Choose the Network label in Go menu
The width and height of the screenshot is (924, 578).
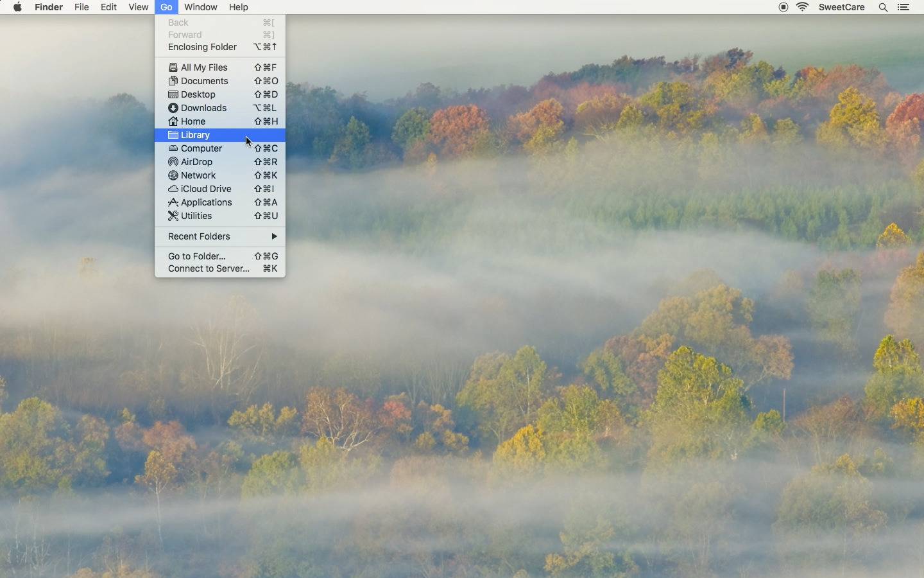pos(198,175)
